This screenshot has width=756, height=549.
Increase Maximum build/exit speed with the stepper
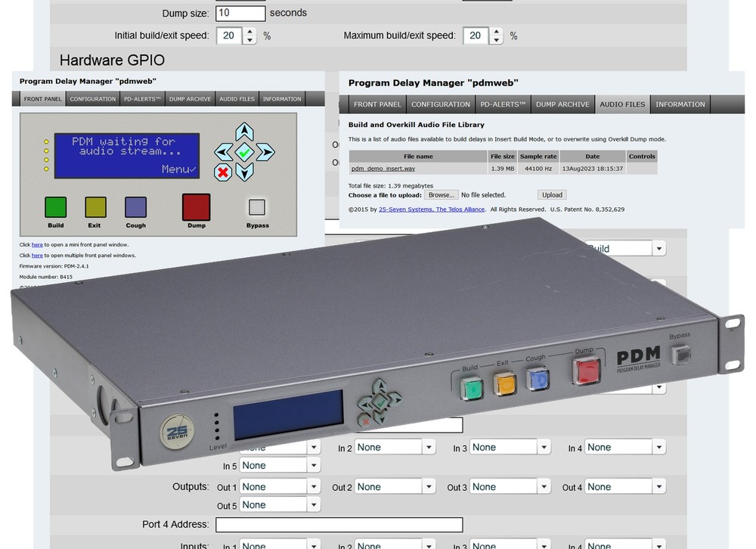497,31
